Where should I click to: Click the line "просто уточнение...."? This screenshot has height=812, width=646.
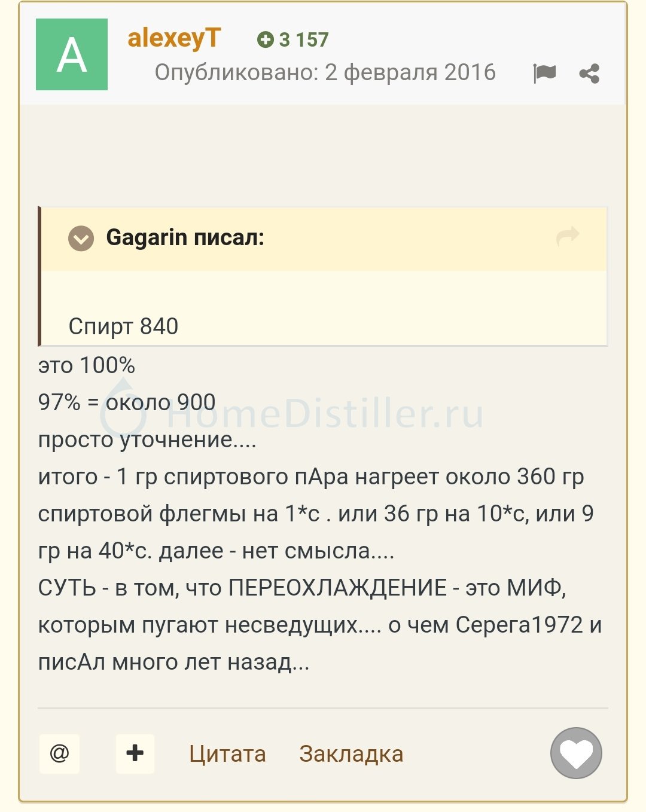click(x=147, y=439)
